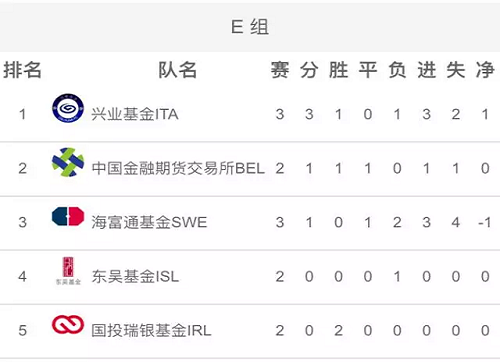Click the 东吴基金ISL red seal logo
Viewport: 500px width, 362px height.
click(x=68, y=271)
